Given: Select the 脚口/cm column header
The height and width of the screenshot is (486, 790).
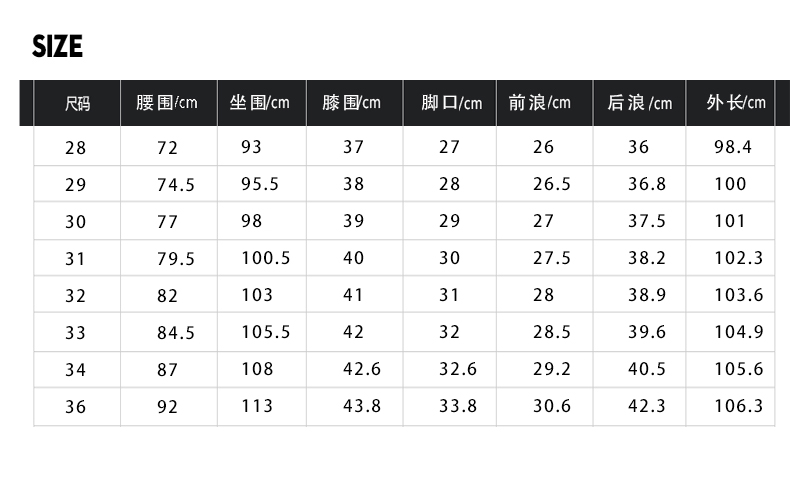Looking at the screenshot, I should (x=450, y=103).
